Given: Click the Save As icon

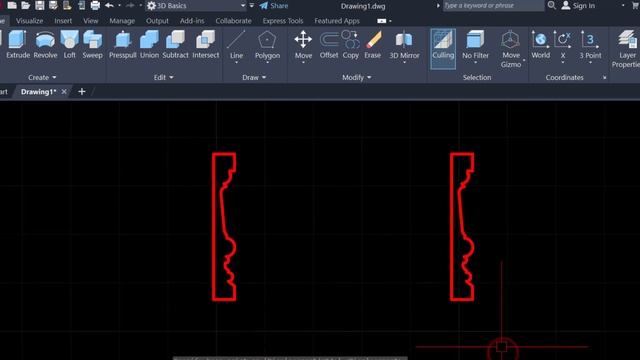Looking at the screenshot, I should pos(53,5).
